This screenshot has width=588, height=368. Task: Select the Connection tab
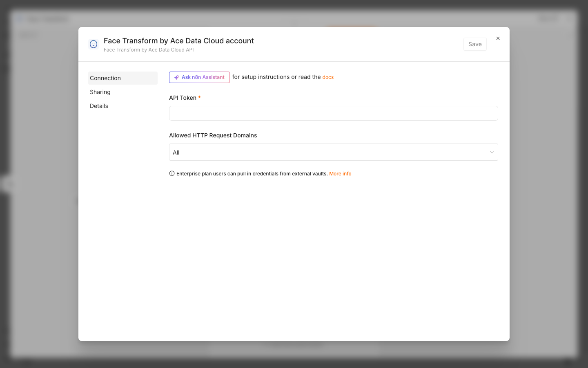point(122,78)
